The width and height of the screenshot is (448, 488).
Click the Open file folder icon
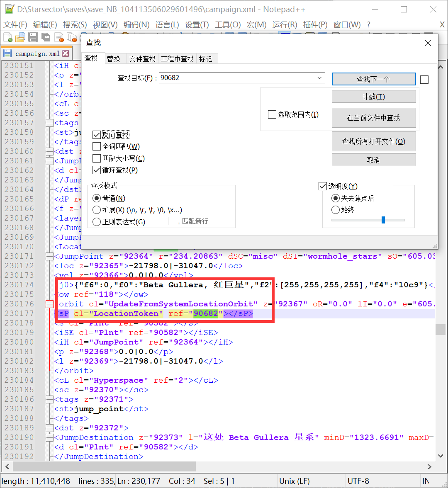pyautogui.click(x=20, y=38)
